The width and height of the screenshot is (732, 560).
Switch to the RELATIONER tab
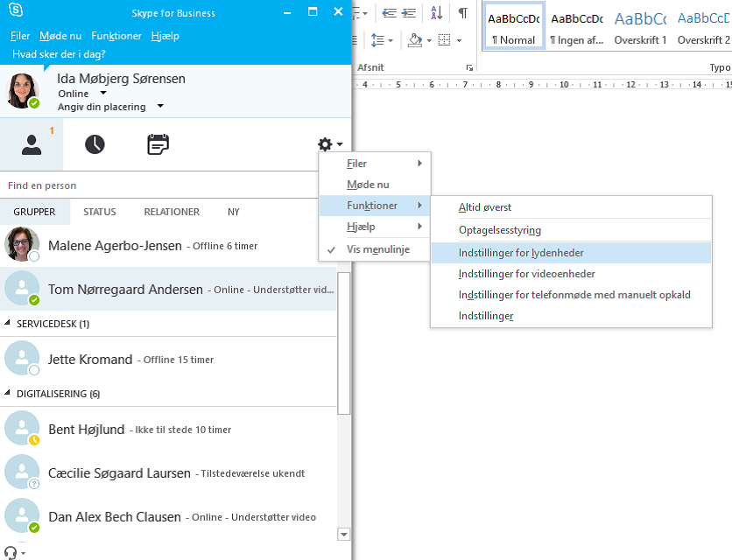point(172,212)
